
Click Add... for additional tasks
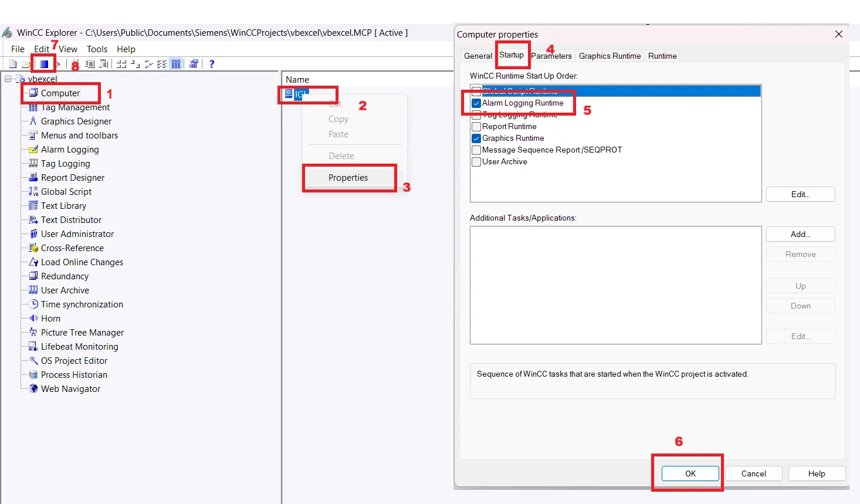pyautogui.click(x=800, y=234)
